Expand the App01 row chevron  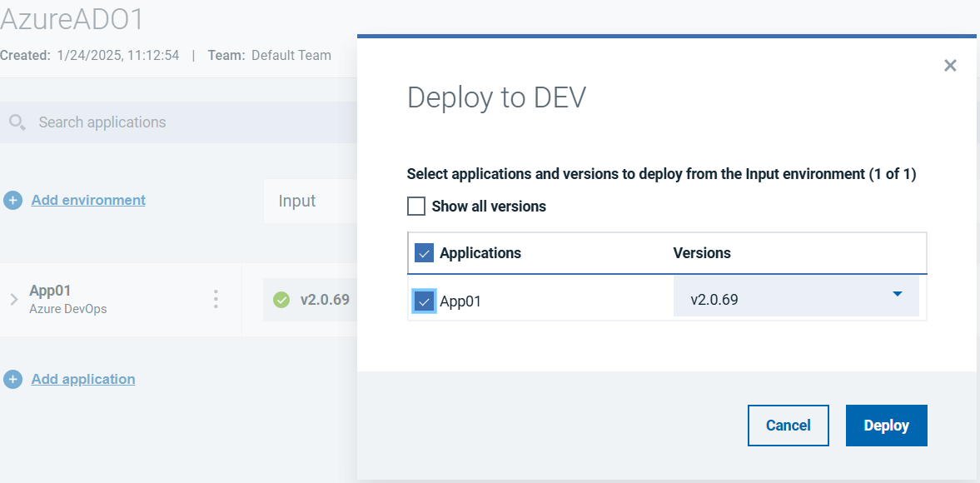[13, 300]
